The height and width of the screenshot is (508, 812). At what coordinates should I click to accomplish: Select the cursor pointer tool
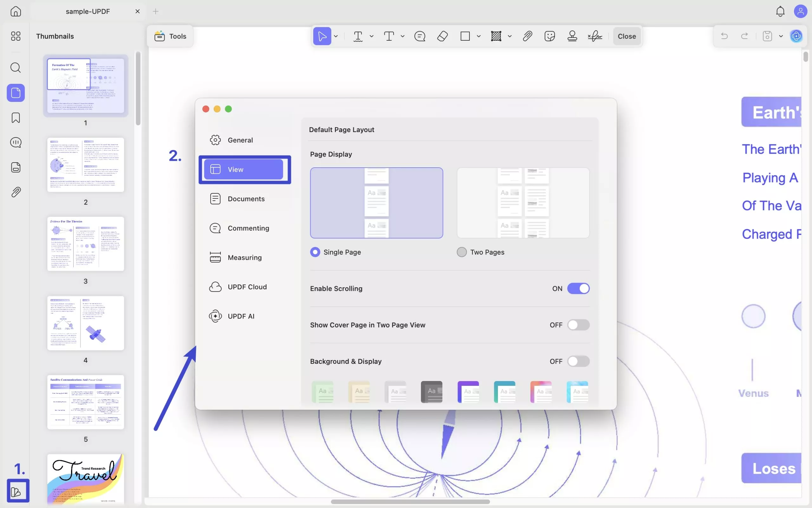point(322,36)
